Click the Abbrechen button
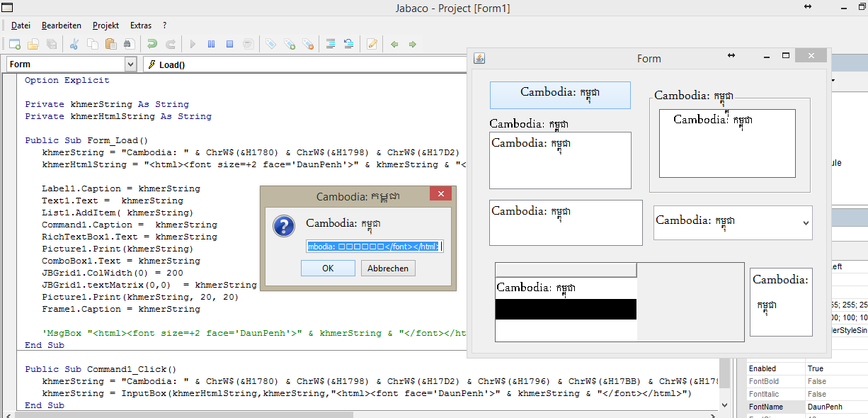The height and width of the screenshot is (418, 868). 388,269
